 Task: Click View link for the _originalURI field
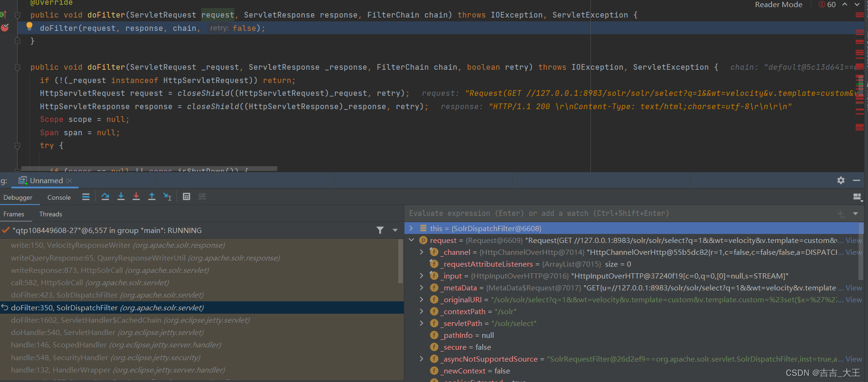tap(854, 300)
